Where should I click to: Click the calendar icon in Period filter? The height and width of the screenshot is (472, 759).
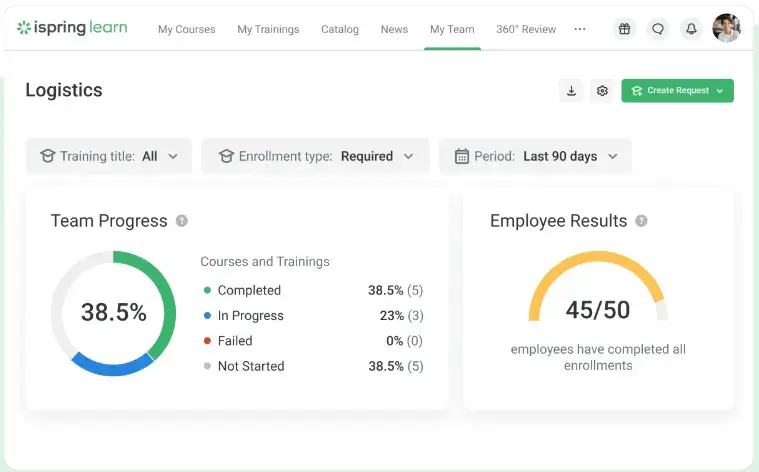pyautogui.click(x=462, y=156)
